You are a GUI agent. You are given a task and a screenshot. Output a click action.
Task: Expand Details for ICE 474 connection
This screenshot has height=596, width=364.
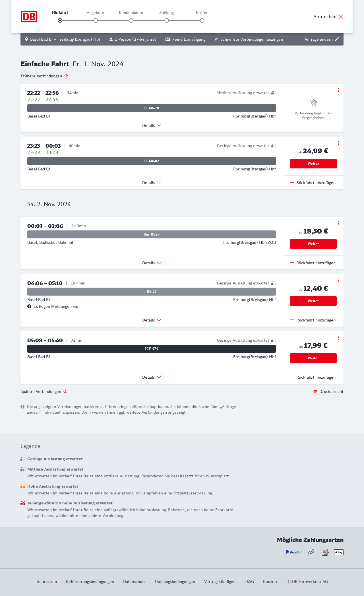(151, 377)
